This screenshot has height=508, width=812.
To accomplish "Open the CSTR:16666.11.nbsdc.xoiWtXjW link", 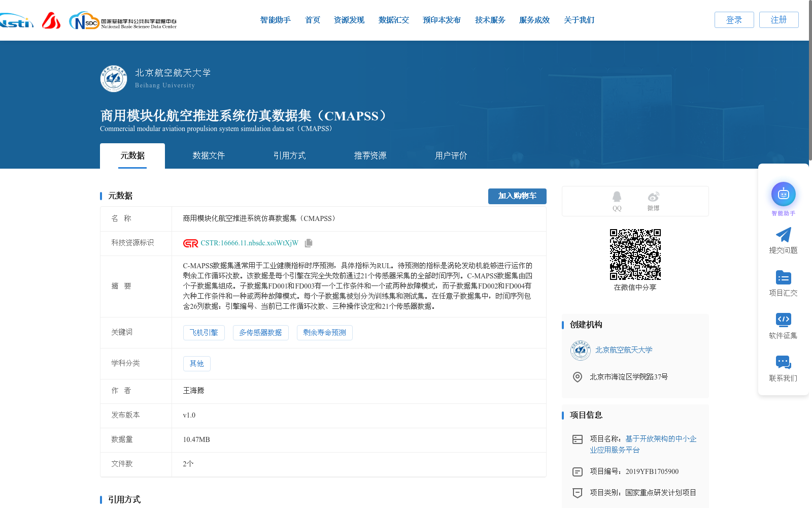I will tap(249, 243).
